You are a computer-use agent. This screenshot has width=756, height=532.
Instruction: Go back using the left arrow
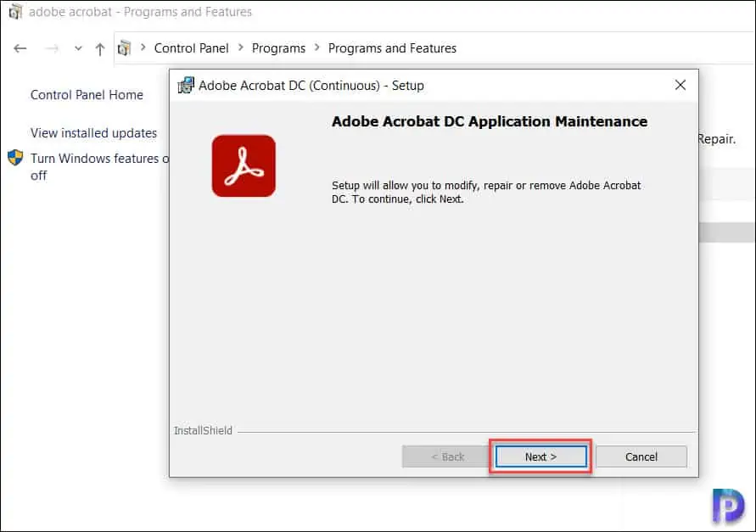tap(20, 48)
